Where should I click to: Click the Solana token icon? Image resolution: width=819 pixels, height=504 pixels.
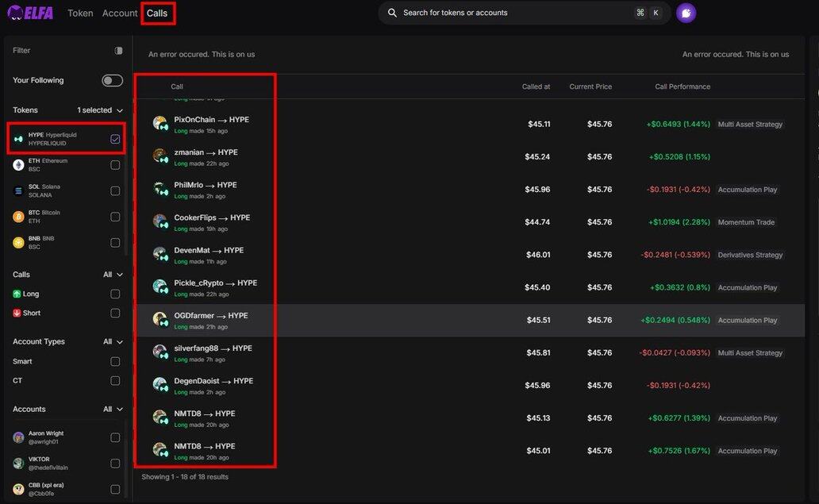[x=18, y=190]
